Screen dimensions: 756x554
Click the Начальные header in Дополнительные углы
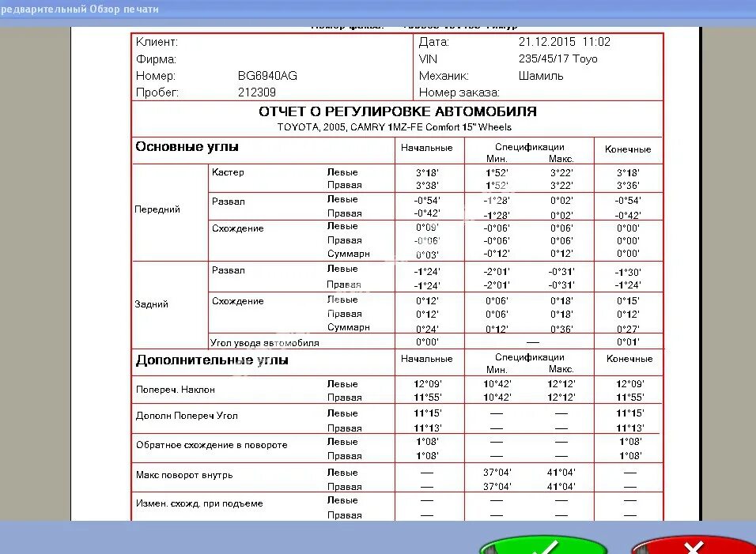pos(427,359)
